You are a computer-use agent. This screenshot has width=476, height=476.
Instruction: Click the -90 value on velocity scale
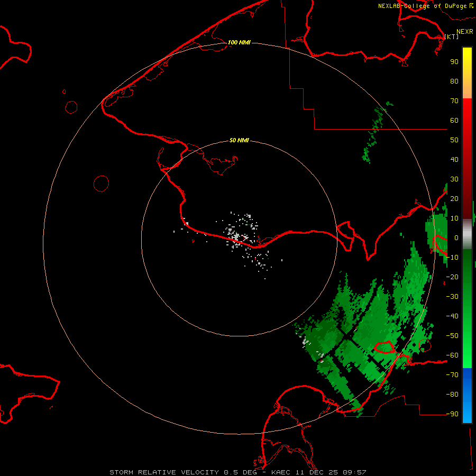coord(452,414)
